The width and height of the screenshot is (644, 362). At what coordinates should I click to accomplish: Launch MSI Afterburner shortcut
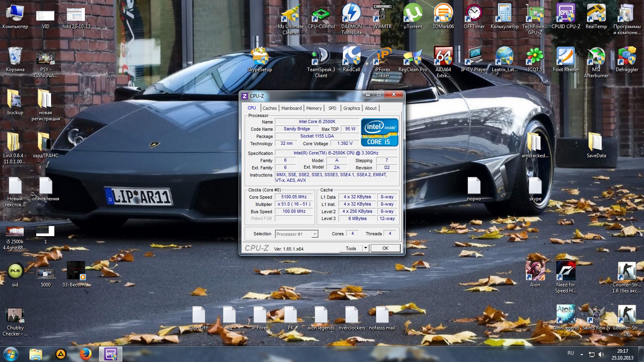tap(596, 62)
